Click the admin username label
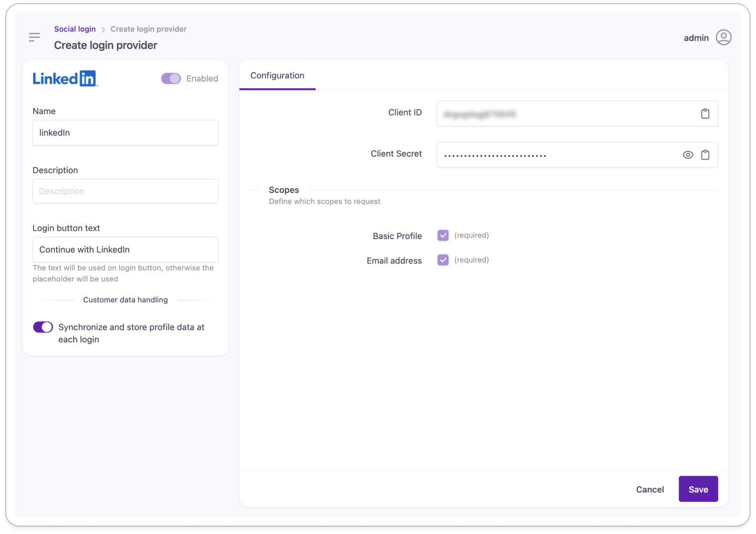The height and width of the screenshot is (534, 756). 696,38
